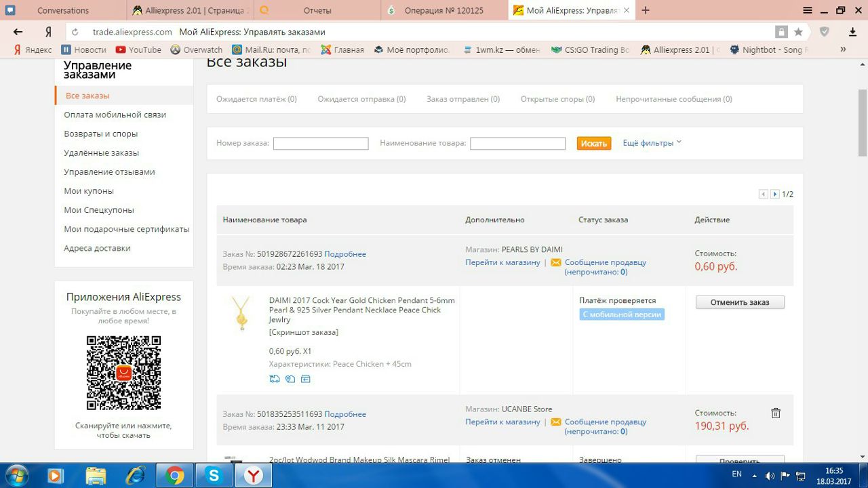Click the Yandex Я home icon

point(48,32)
